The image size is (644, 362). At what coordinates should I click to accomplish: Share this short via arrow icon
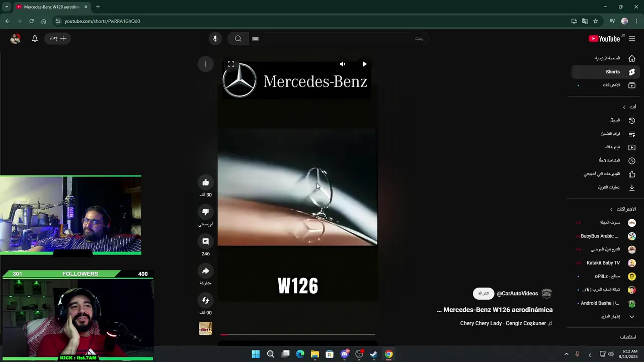click(205, 271)
